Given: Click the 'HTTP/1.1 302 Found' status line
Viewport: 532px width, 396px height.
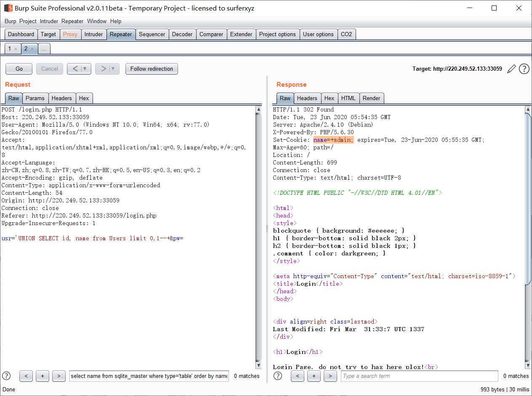Looking at the screenshot, I should [x=303, y=109].
